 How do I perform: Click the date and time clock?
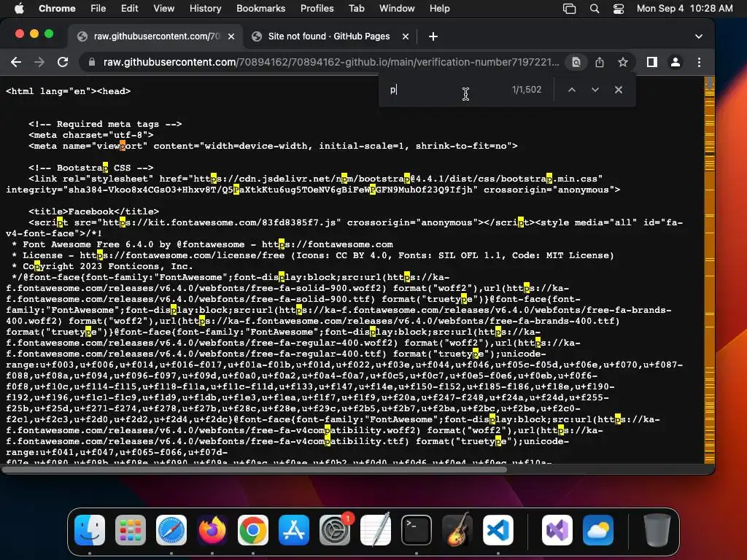[684, 8]
